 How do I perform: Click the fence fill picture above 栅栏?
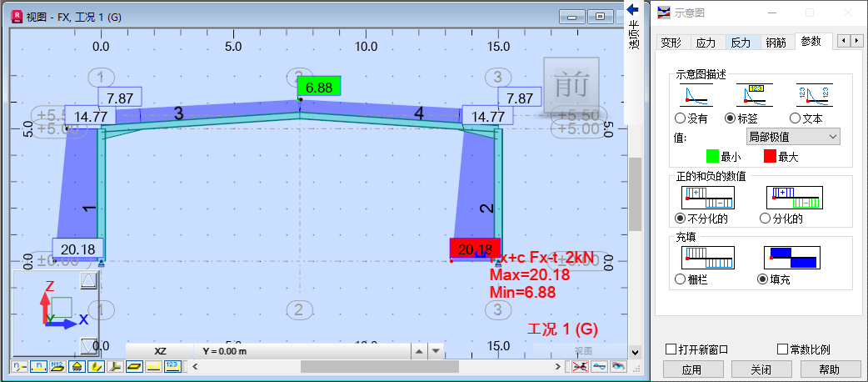(708, 258)
